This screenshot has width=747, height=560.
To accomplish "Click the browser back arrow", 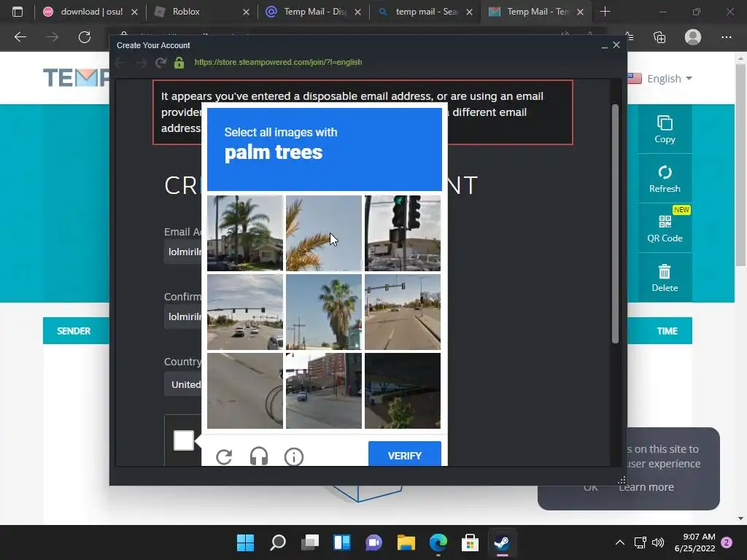I will [20, 37].
